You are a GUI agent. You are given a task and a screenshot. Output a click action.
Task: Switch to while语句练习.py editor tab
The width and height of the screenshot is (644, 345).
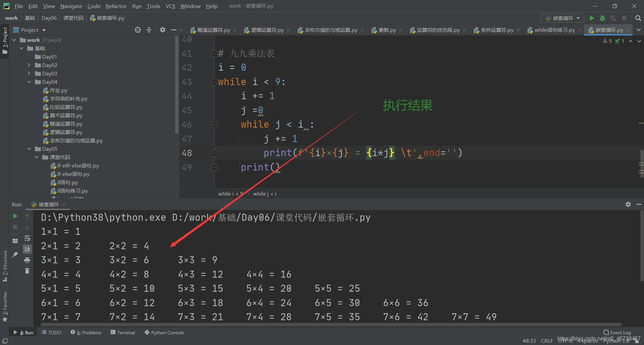554,30
